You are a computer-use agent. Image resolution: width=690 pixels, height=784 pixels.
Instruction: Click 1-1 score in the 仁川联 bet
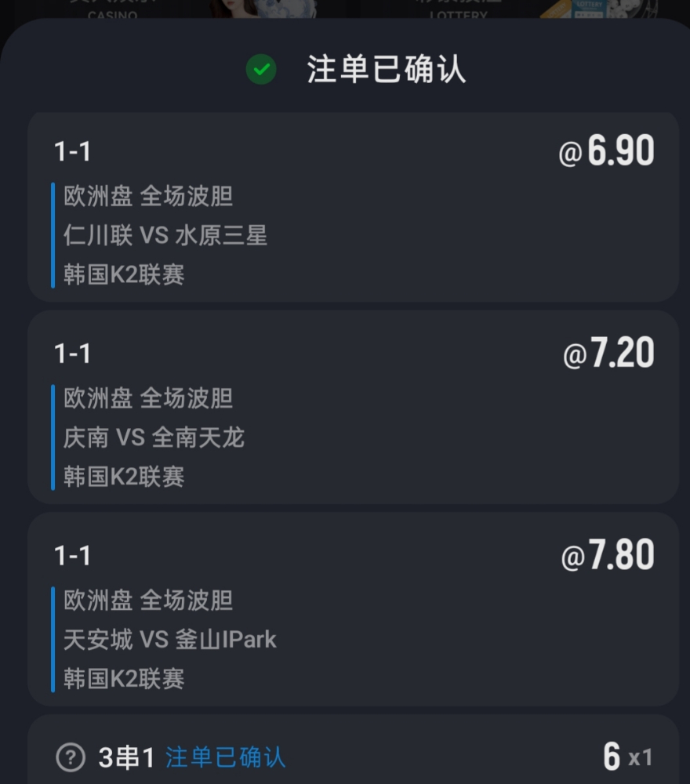pyautogui.click(x=72, y=151)
